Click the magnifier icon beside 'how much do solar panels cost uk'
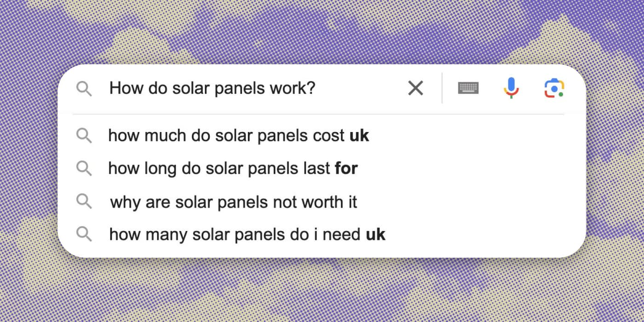Viewport: 644px width, 322px height. [84, 135]
